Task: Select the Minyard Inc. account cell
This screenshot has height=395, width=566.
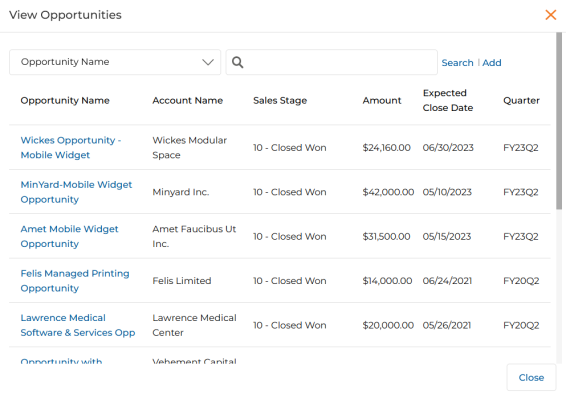Action: 180,192
